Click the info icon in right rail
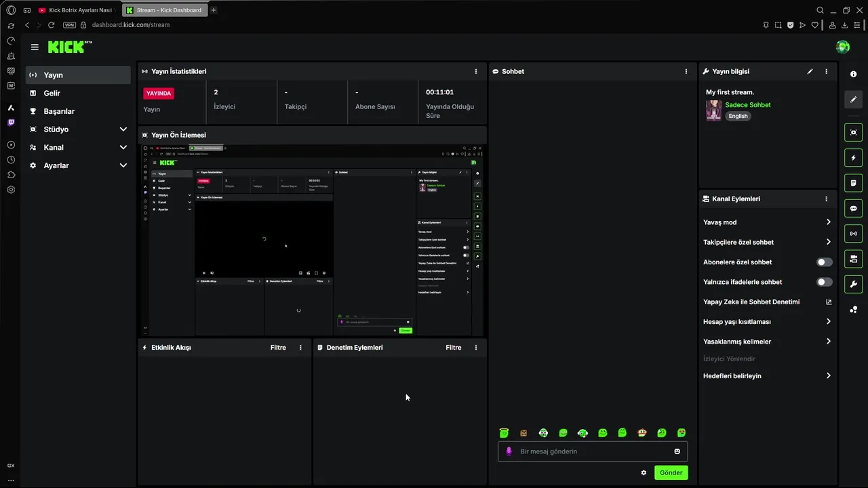Image resolution: width=868 pixels, height=488 pixels. tap(853, 75)
